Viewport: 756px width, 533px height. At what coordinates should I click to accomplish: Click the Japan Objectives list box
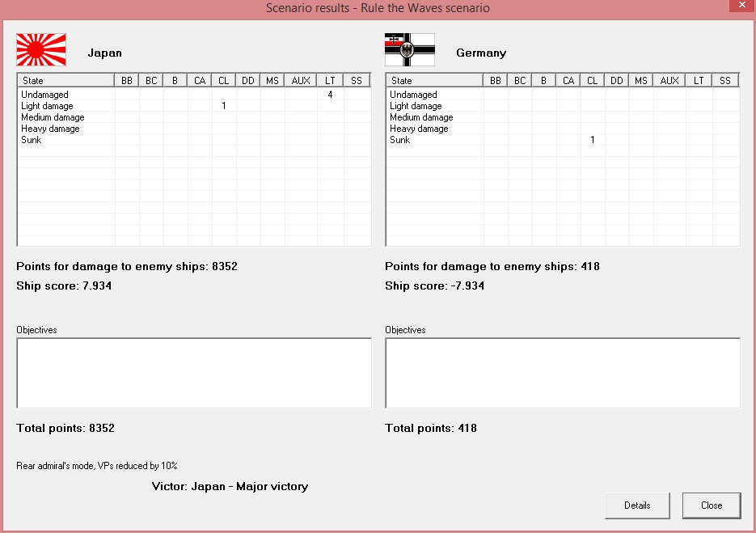coord(194,373)
